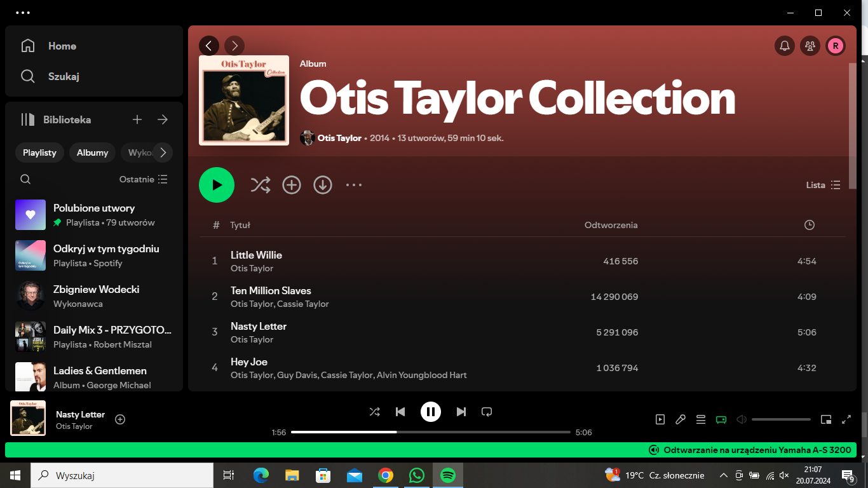
Task: Open connect to a device
Action: pyautogui.click(x=721, y=419)
